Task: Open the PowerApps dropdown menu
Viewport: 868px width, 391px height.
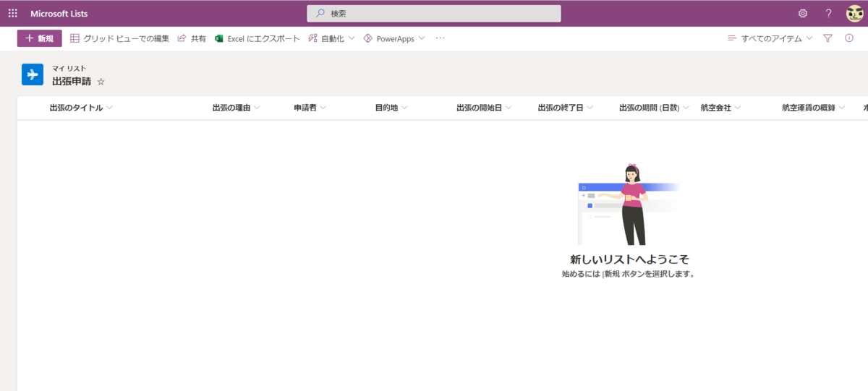Action: (x=394, y=38)
